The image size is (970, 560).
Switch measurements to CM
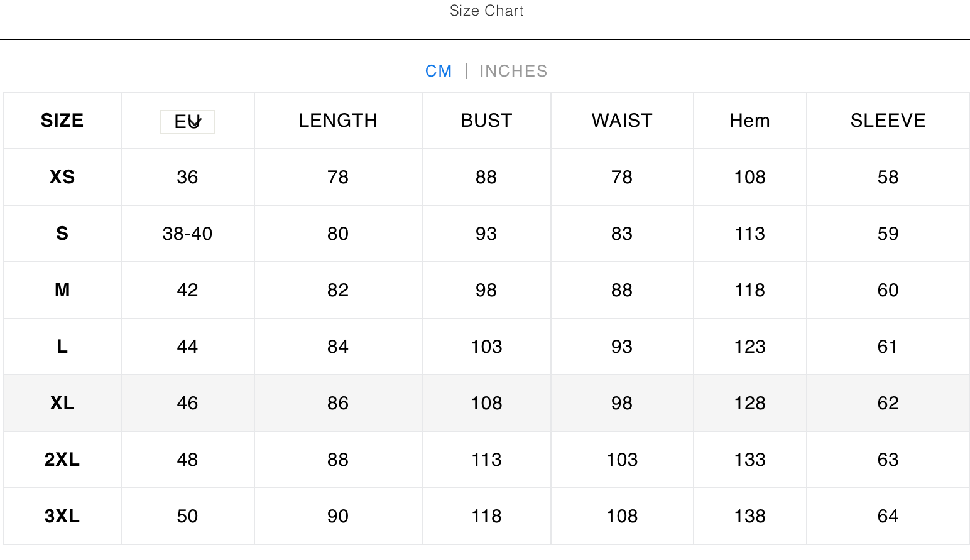[438, 71]
